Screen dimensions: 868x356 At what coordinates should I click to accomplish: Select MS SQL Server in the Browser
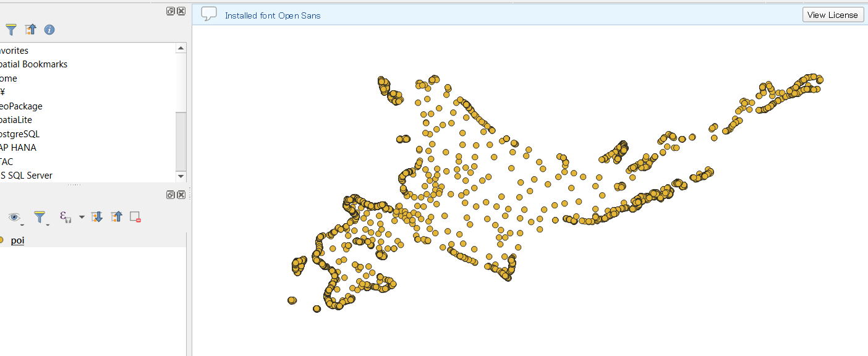click(26, 176)
